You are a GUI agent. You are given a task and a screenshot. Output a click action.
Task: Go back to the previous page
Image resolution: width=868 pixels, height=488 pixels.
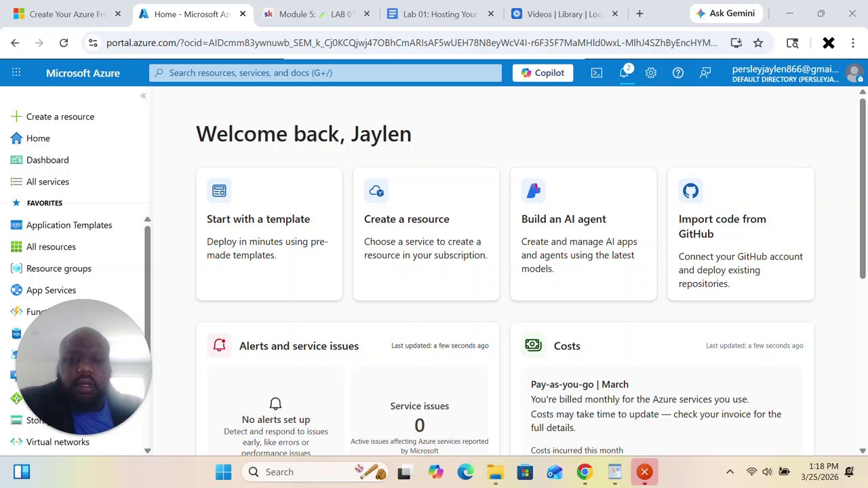pyautogui.click(x=15, y=43)
